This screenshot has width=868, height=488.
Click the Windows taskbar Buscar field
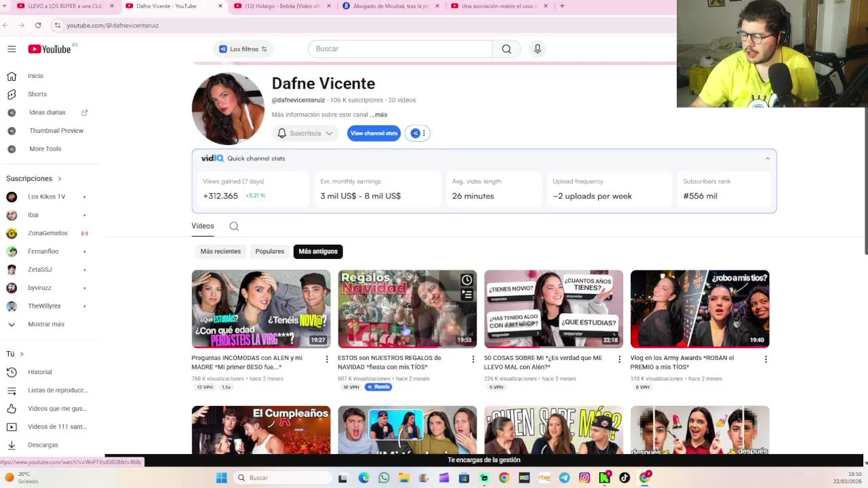pos(285,478)
